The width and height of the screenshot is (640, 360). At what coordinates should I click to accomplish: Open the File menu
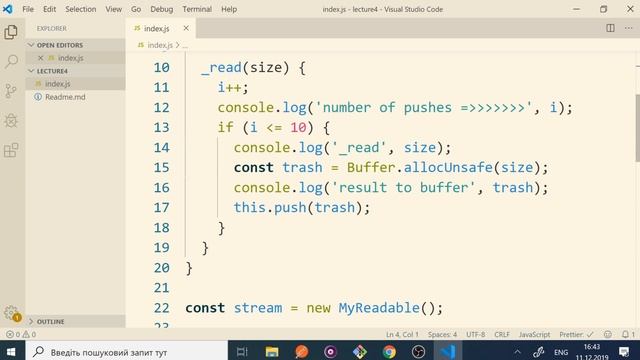point(28,9)
